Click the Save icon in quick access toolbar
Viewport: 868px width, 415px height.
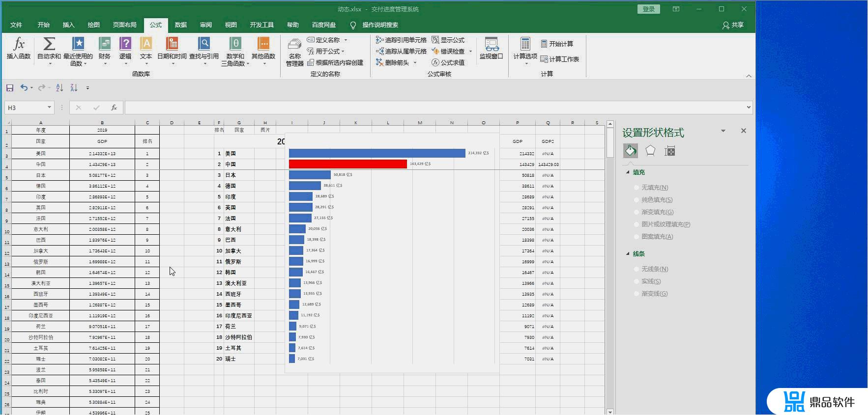coord(10,88)
